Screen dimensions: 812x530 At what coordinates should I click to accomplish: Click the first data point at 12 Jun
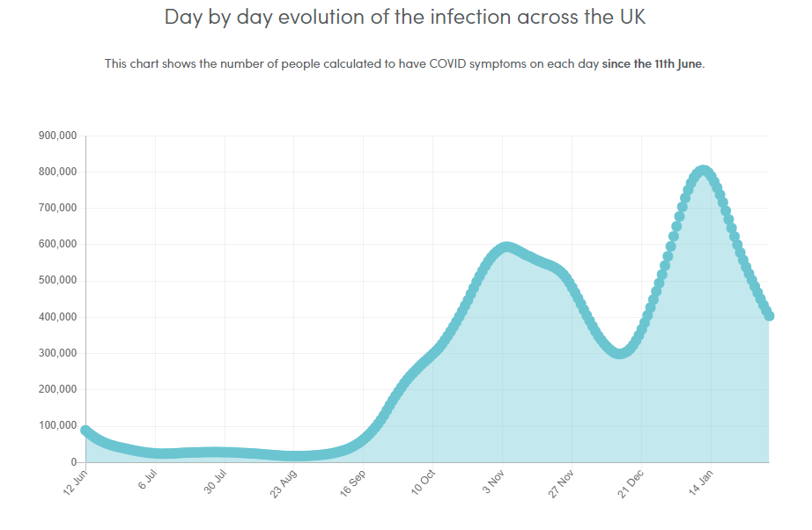click(x=86, y=431)
